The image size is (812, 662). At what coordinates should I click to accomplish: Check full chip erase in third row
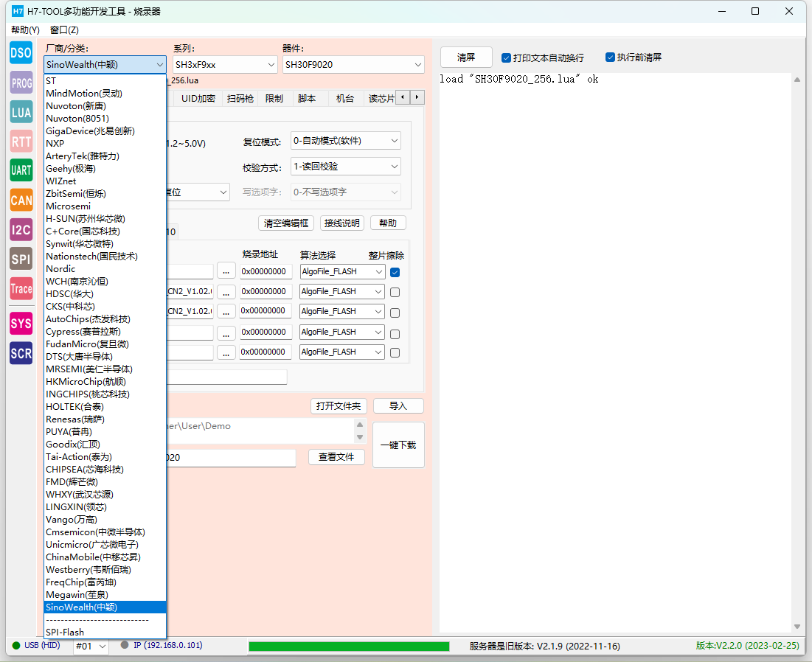(395, 313)
